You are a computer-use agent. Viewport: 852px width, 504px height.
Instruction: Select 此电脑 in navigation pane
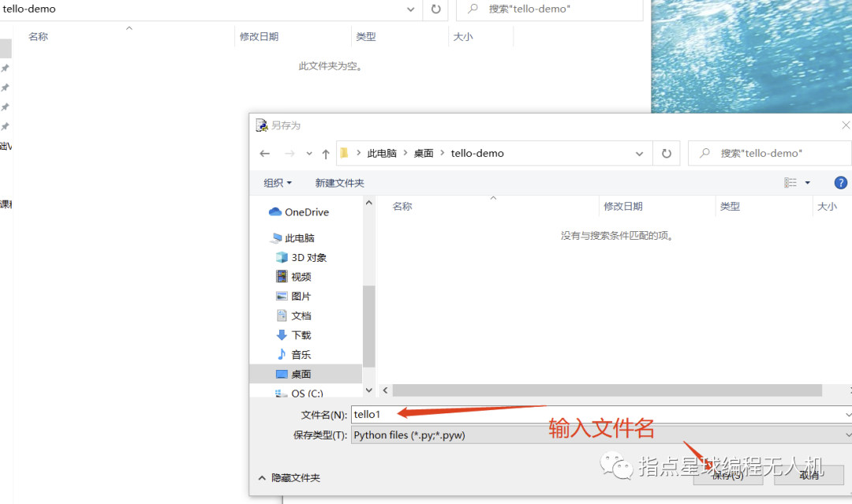tap(293, 238)
